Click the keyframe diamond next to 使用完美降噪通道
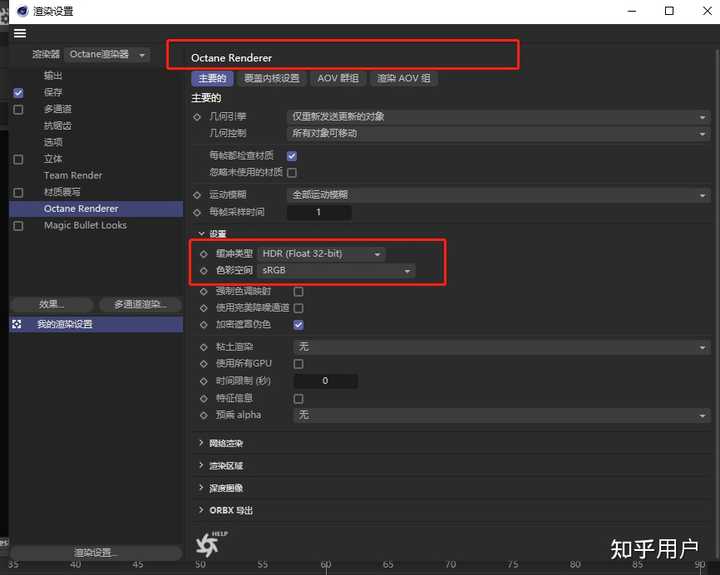This screenshot has height=575, width=720. [x=204, y=308]
